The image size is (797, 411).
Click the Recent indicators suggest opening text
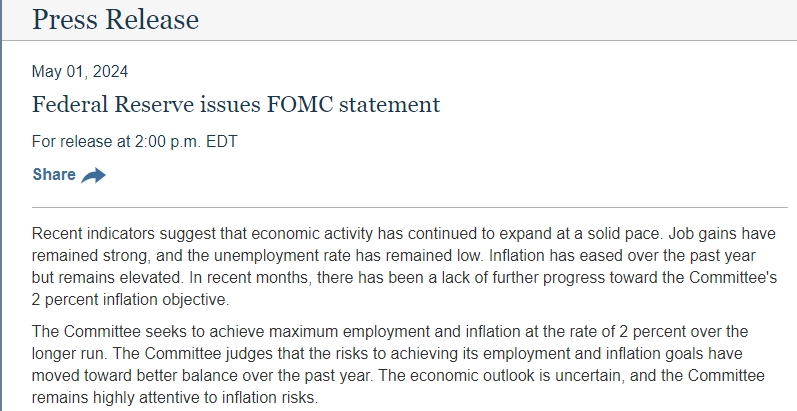point(120,233)
